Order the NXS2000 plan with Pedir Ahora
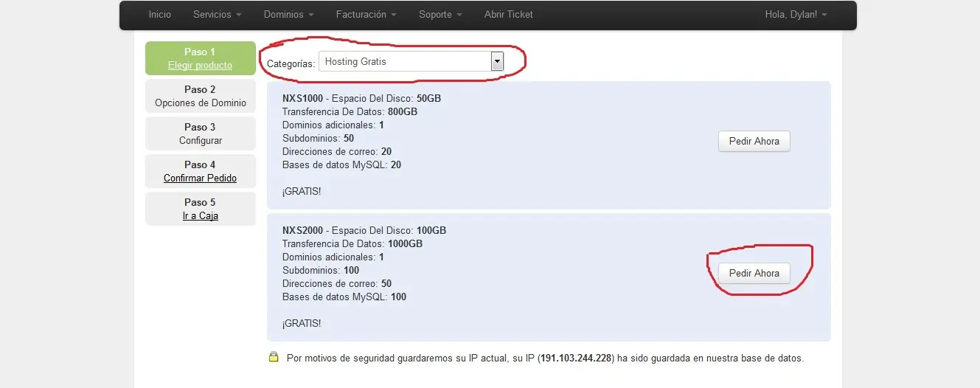The width and height of the screenshot is (980, 388). coord(754,273)
